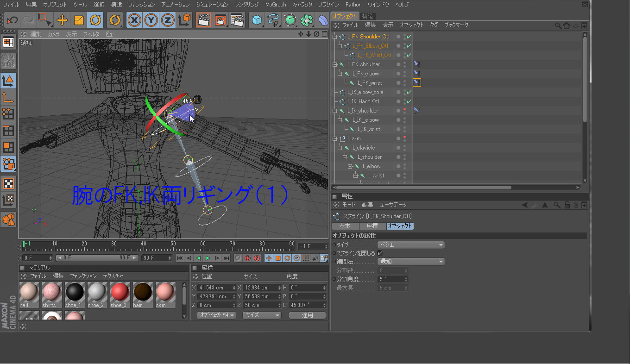Select the Move tool
The width and height of the screenshot is (630, 364).
click(x=62, y=20)
